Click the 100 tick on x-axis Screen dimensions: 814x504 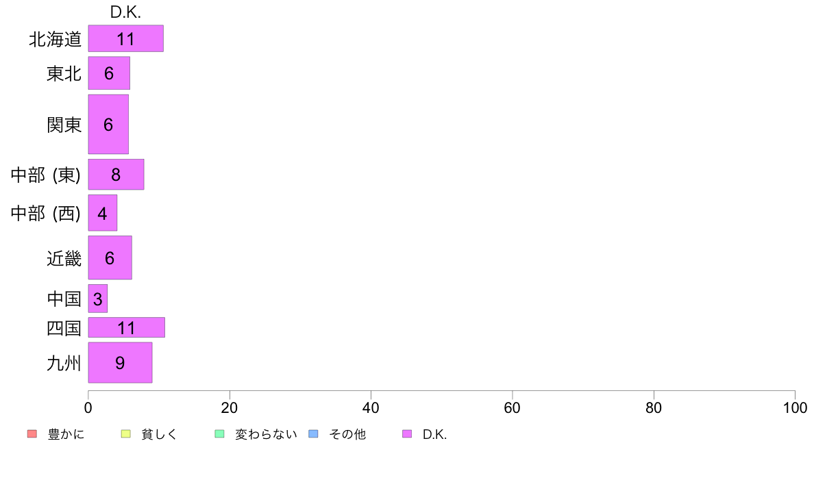point(795,408)
